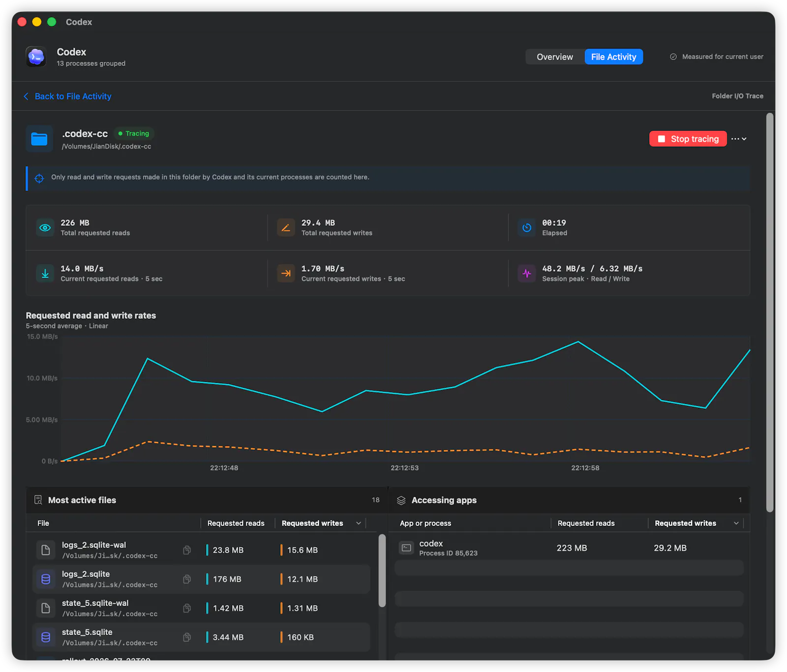Copy path icon for state_5.sqlite-wal row
The width and height of the screenshot is (787, 672).
pyautogui.click(x=187, y=608)
